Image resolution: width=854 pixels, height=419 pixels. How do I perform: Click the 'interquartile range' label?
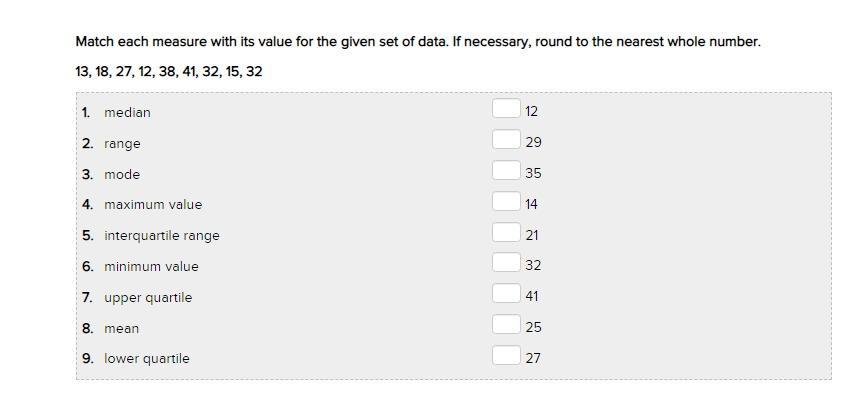[161, 236]
